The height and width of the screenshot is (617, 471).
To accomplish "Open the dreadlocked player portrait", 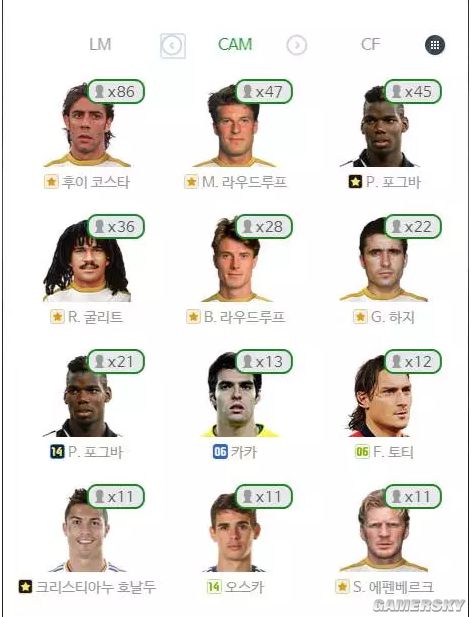I will click(87, 261).
